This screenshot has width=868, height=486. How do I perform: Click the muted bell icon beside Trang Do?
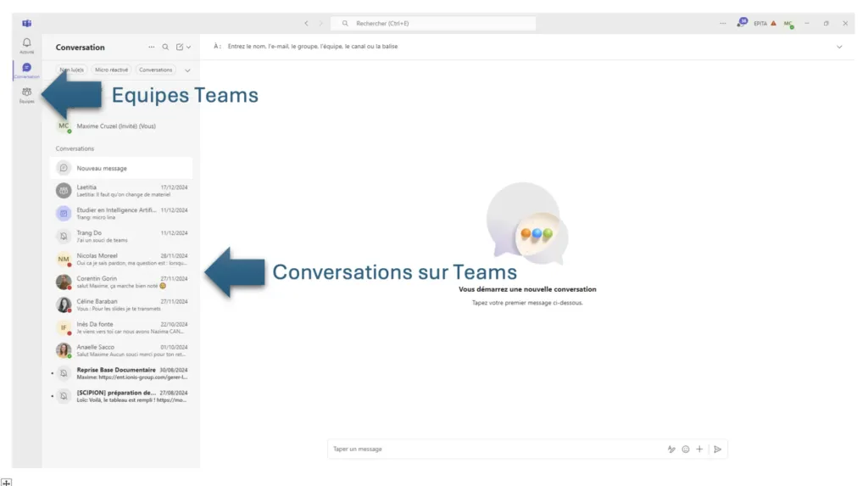(x=64, y=236)
